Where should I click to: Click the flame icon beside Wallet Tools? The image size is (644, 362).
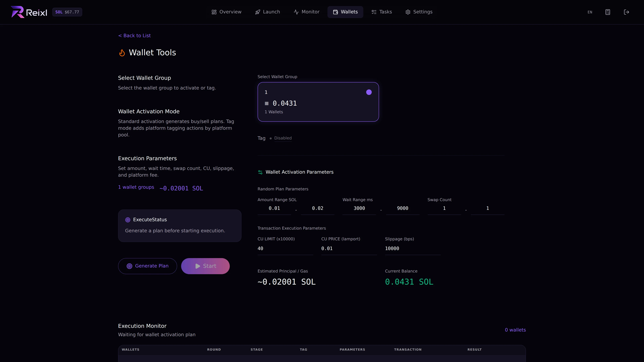click(122, 53)
